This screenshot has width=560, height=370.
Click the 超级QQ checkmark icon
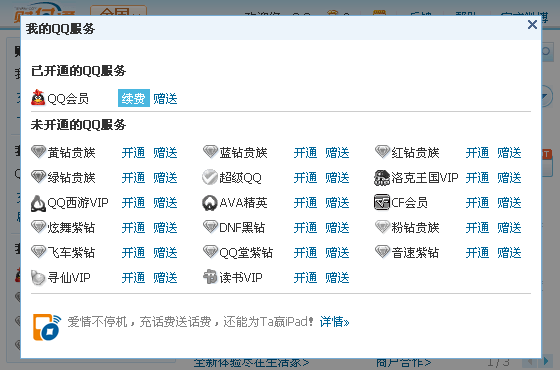pyautogui.click(x=210, y=177)
